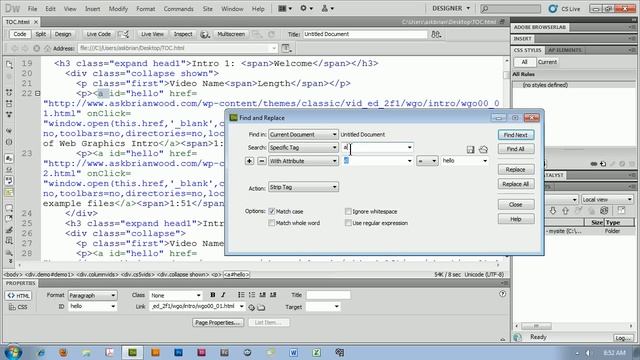Open Firefox from the taskbar

(x=63, y=352)
